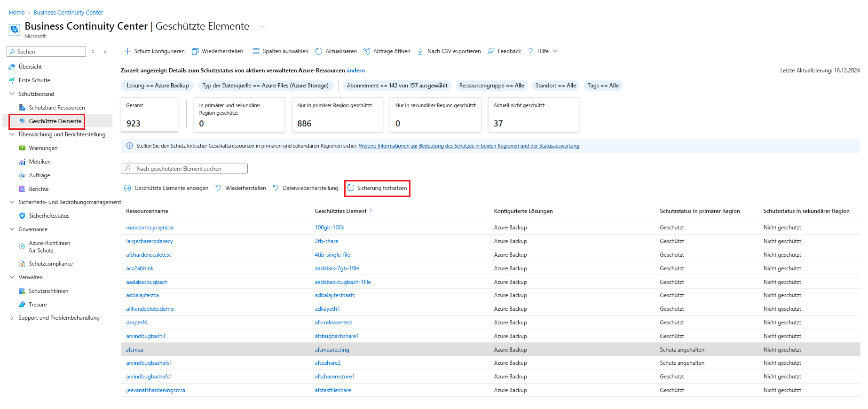Screen dimensions: 868x409
Task: Click Home breadcrumb link
Action: click(x=16, y=13)
